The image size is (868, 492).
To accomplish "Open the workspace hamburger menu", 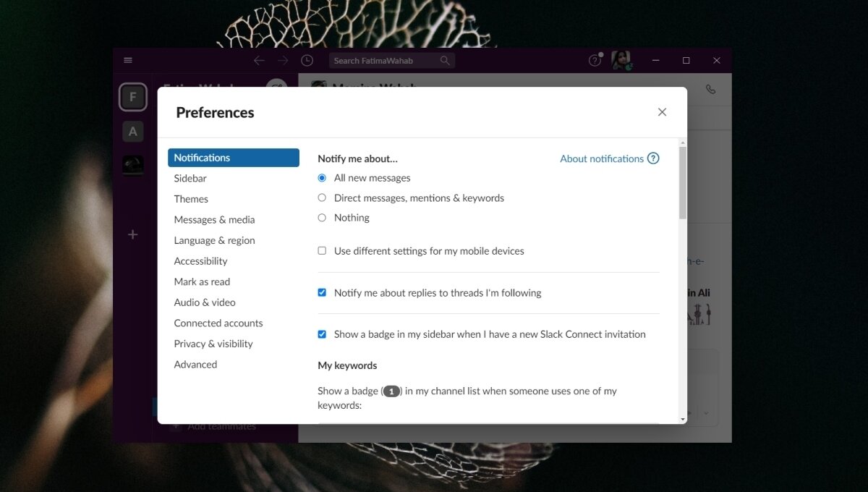I will [x=128, y=60].
